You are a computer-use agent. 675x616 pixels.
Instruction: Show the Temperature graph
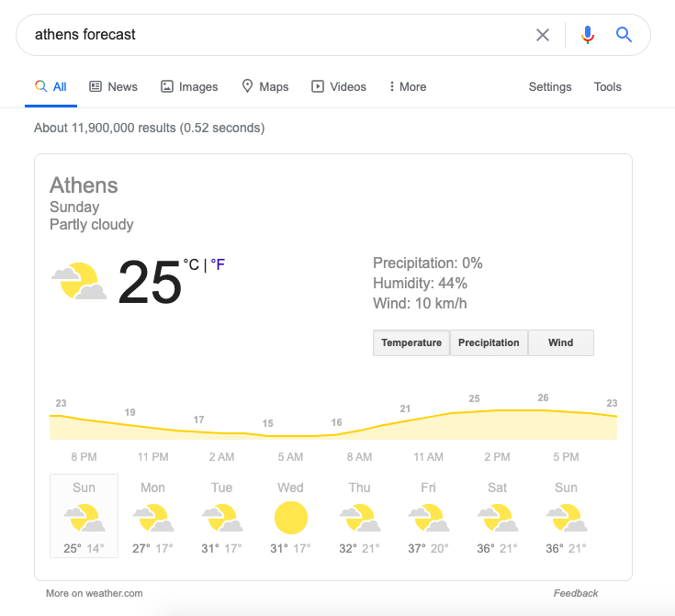411,342
